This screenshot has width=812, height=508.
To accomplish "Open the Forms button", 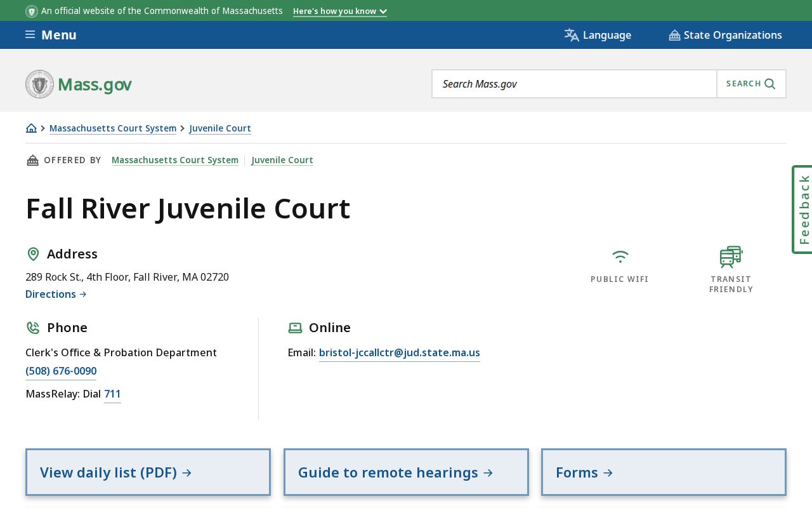I will coord(664,472).
